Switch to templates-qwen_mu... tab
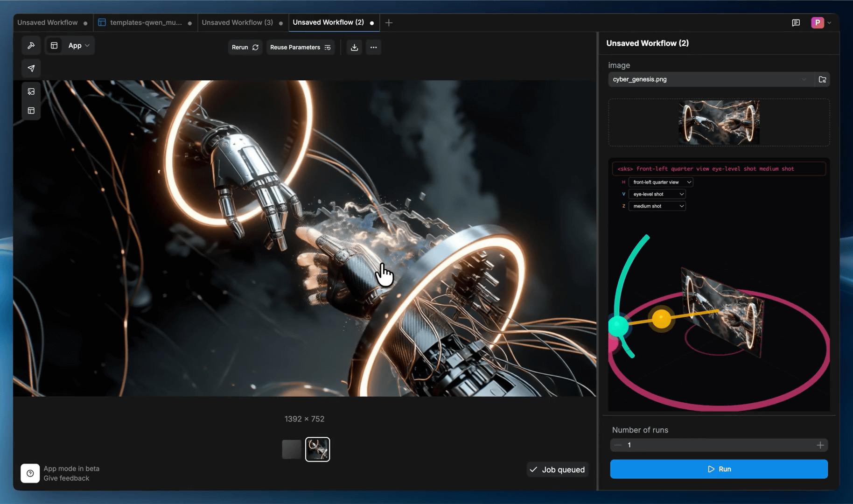This screenshot has width=853, height=504. click(146, 22)
